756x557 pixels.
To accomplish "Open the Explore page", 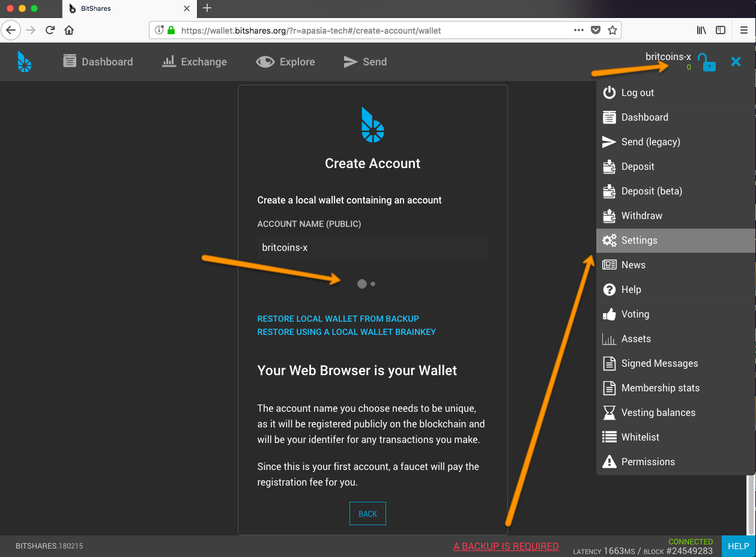I will tap(285, 62).
